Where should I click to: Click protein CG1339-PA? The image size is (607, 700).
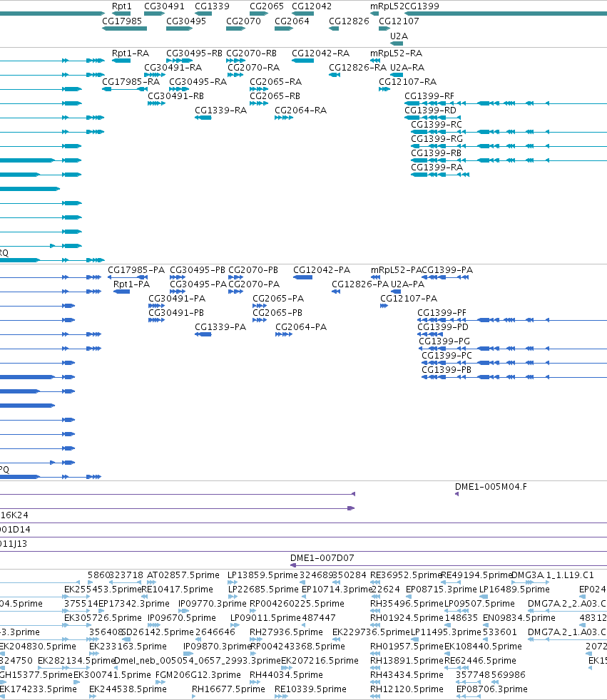[x=220, y=327]
